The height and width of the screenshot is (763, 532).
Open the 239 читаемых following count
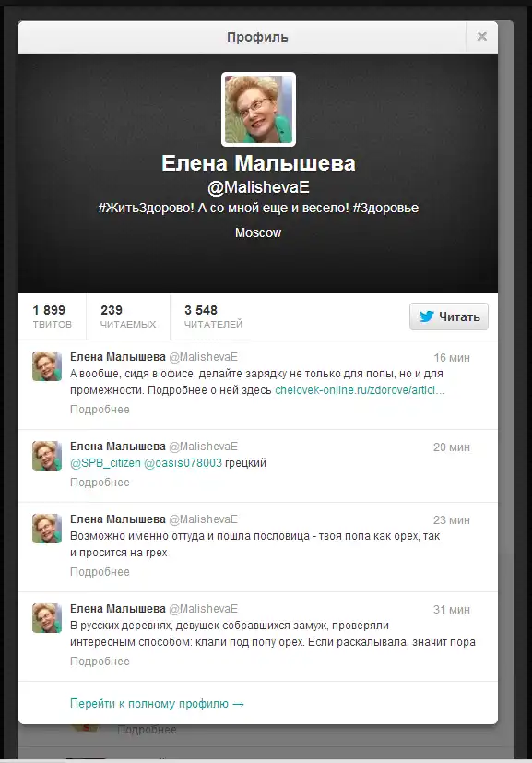point(128,316)
